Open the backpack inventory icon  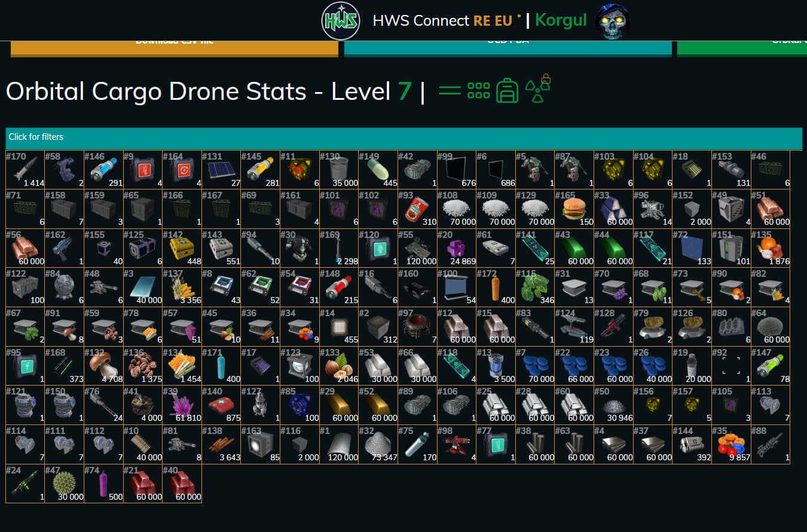(x=507, y=90)
